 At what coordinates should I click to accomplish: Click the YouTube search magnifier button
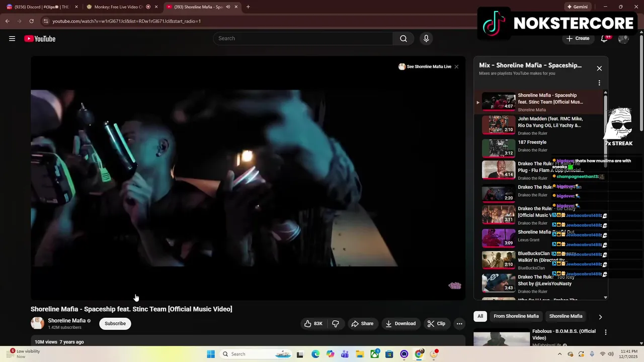pyautogui.click(x=404, y=39)
